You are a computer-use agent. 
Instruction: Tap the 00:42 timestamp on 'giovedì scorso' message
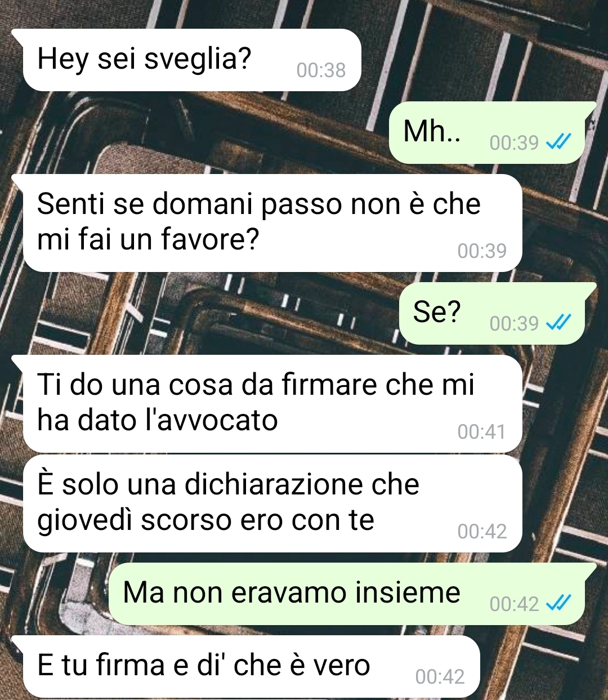482,531
